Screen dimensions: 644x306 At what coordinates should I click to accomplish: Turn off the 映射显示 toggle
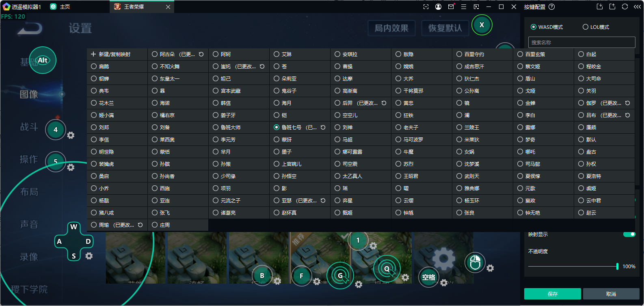(629, 234)
